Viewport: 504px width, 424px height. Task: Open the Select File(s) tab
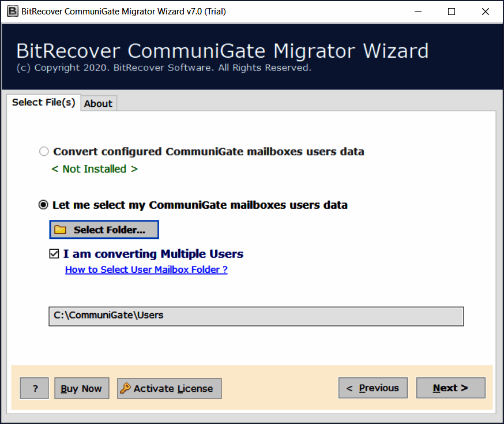tap(43, 102)
